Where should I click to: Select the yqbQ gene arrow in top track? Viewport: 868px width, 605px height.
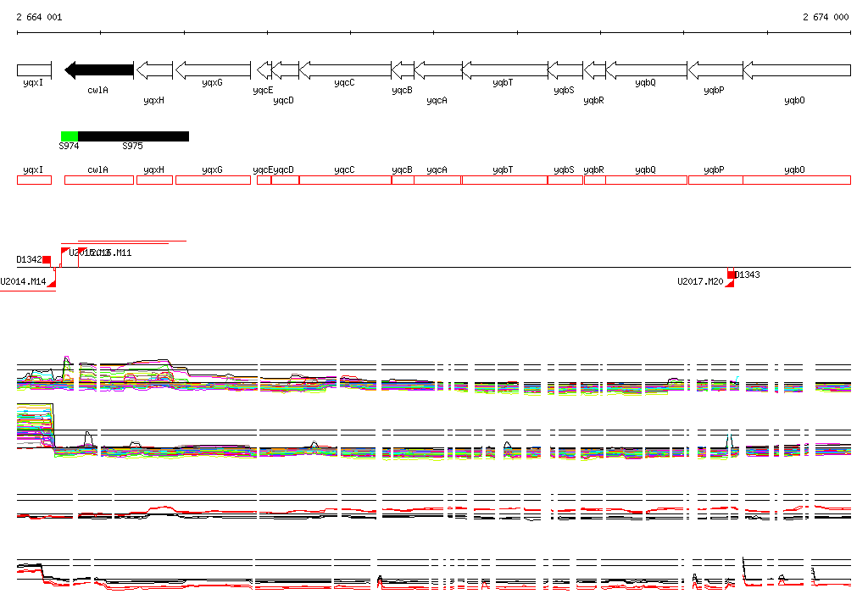pos(646,70)
